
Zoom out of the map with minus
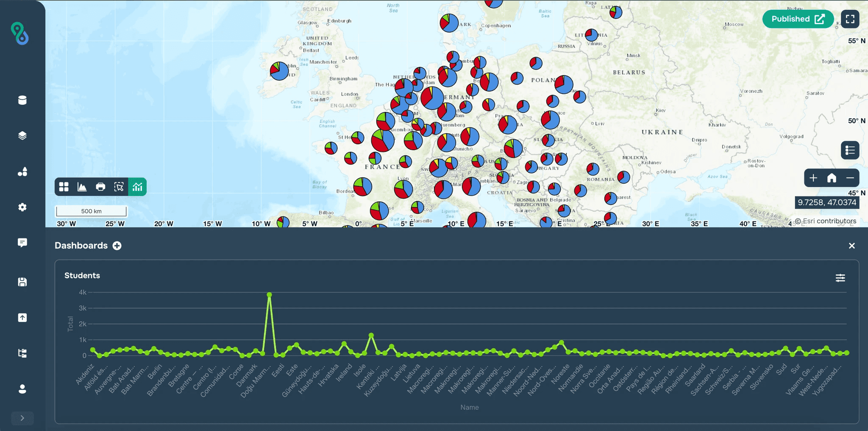coord(850,178)
